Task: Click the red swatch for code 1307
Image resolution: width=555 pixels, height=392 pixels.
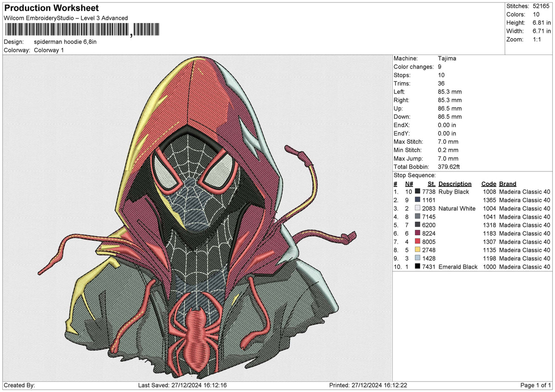Action: [x=418, y=242]
